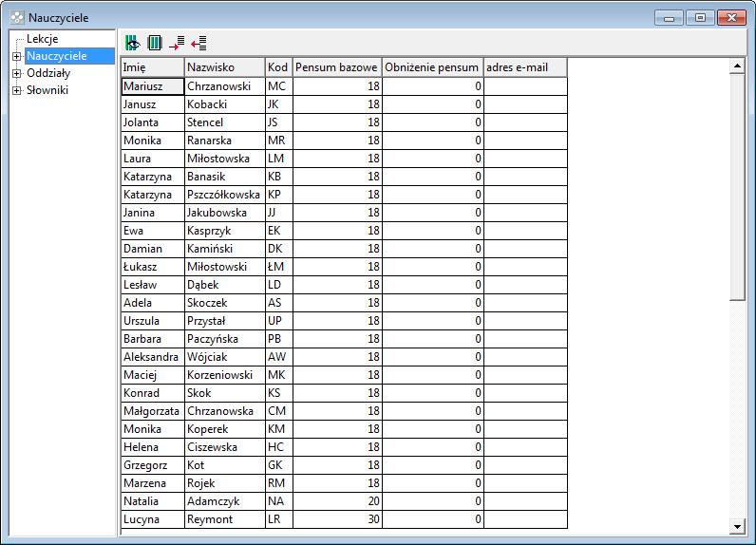This screenshot has height=545, width=756.
Task: Click the Pensum bazowe column header
Action: click(x=337, y=67)
